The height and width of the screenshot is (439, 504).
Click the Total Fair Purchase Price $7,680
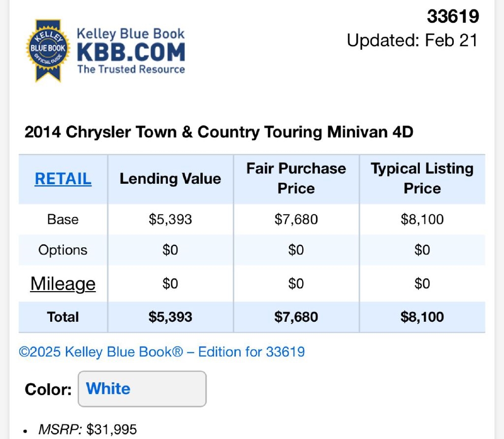click(x=296, y=317)
